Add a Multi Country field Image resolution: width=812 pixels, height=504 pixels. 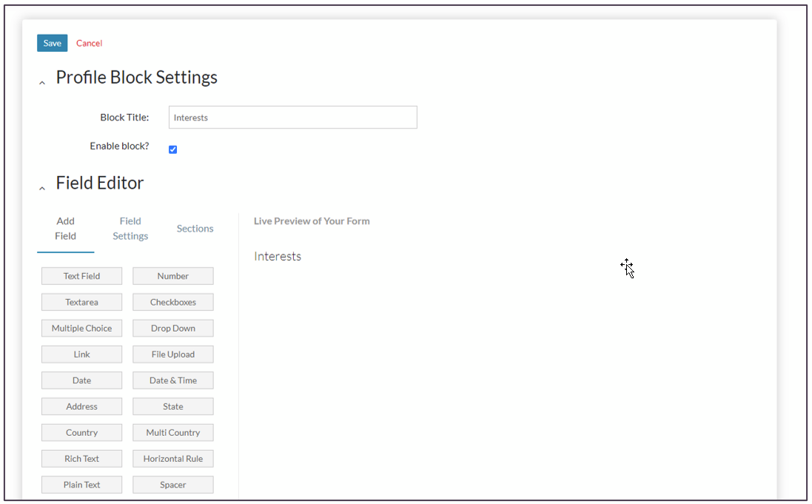click(x=173, y=432)
